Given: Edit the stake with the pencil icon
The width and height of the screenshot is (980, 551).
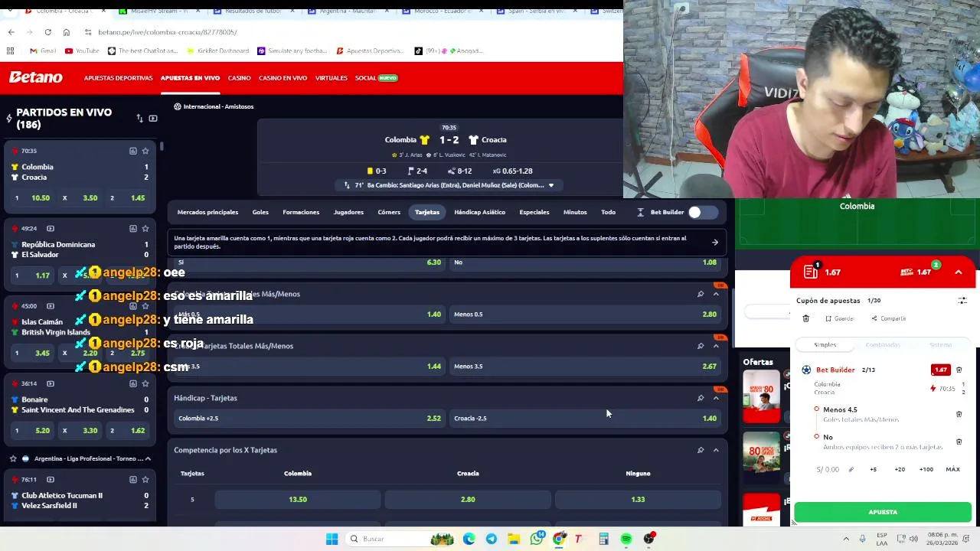Looking at the screenshot, I should point(851,469).
